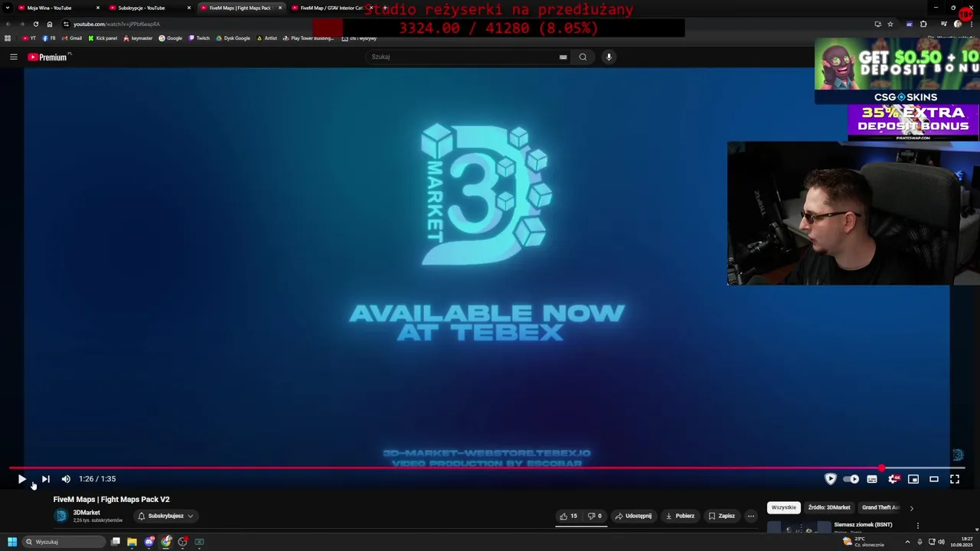Switch to the Moja Wina - YouTube tab

coord(57,8)
